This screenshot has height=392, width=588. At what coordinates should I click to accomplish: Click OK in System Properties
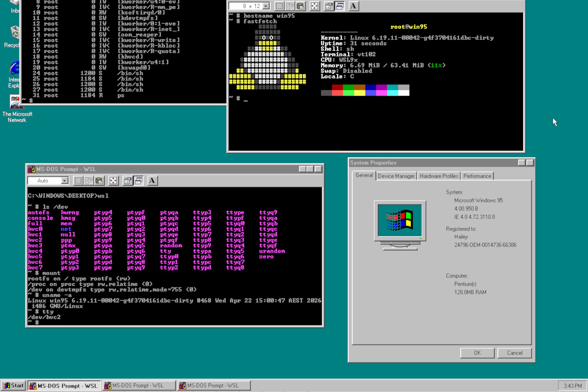pyautogui.click(x=477, y=353)
